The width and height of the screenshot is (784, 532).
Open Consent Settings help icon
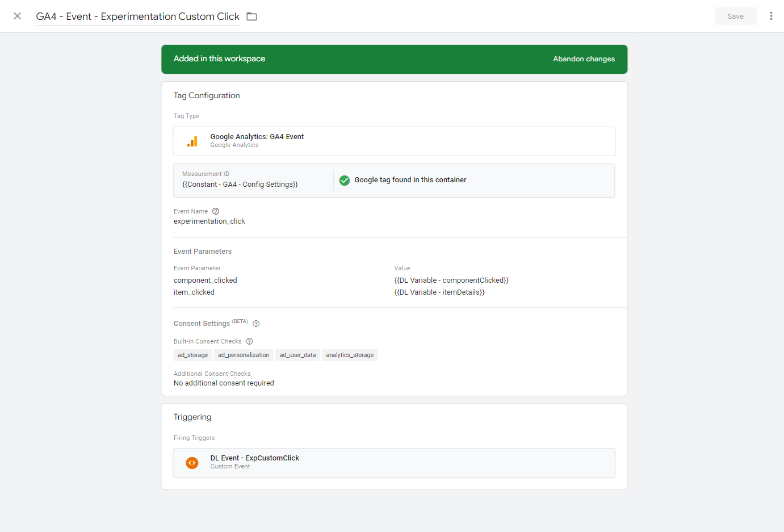tap(256, 324)
